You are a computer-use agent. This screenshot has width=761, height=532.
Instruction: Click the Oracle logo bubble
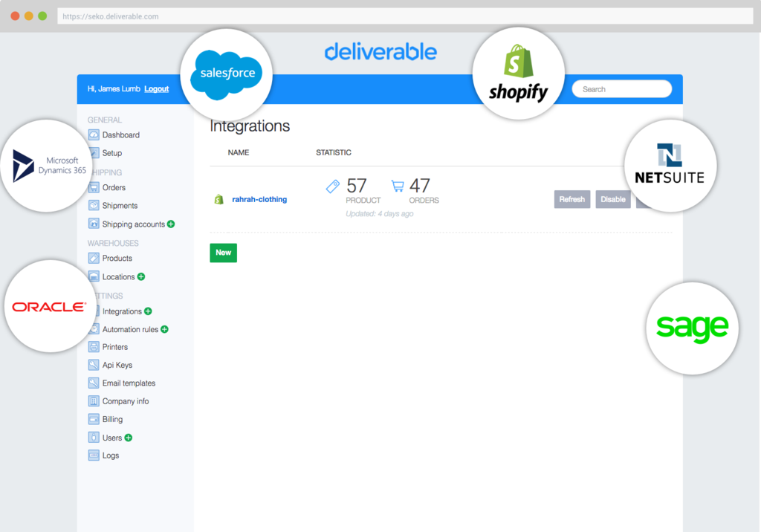tap(50, 306)
